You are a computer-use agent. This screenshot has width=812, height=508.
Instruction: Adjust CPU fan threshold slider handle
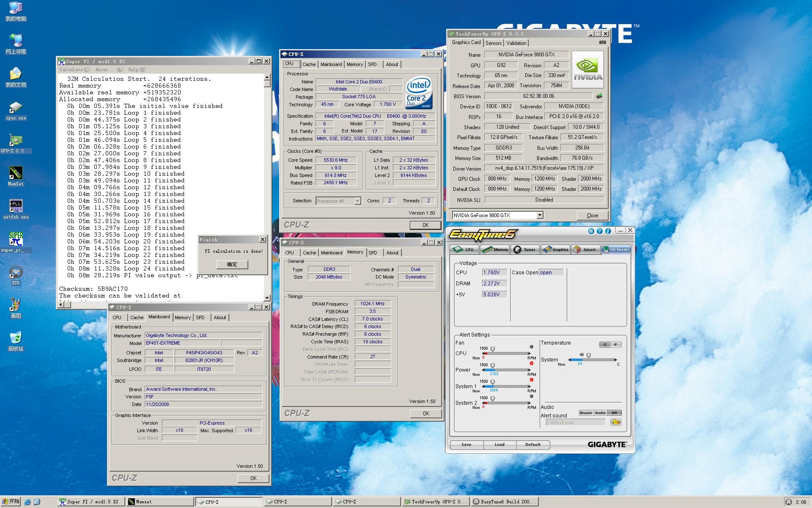coord(493,349)
